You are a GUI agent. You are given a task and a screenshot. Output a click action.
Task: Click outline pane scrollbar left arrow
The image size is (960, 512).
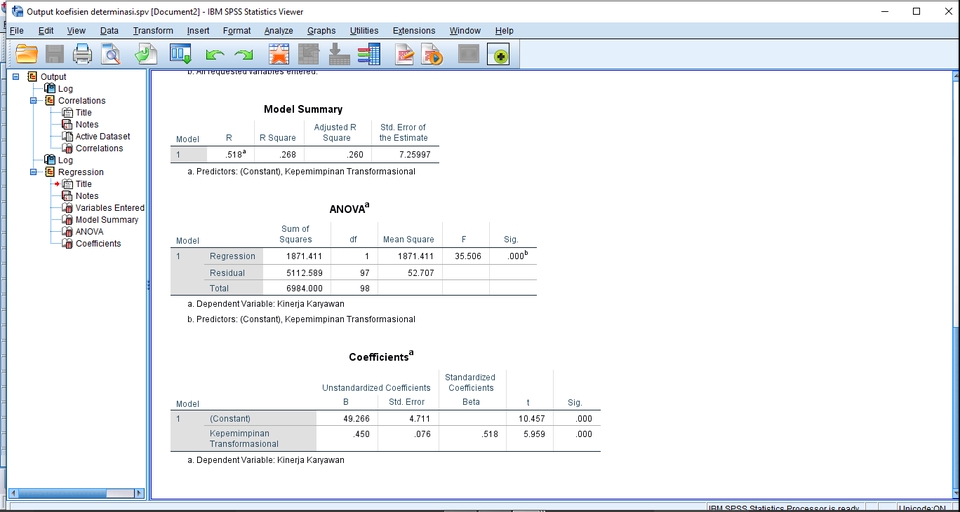(x=15, y=493)
